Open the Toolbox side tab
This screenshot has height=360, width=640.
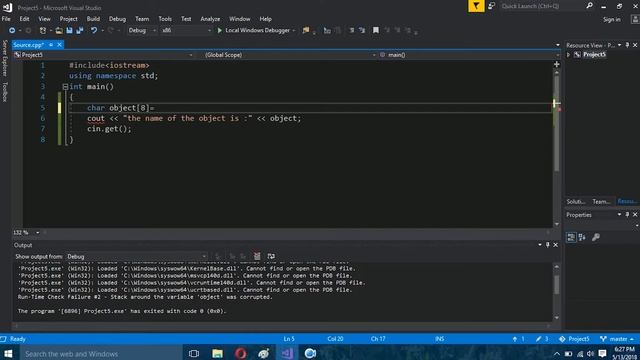click(4, 91)
